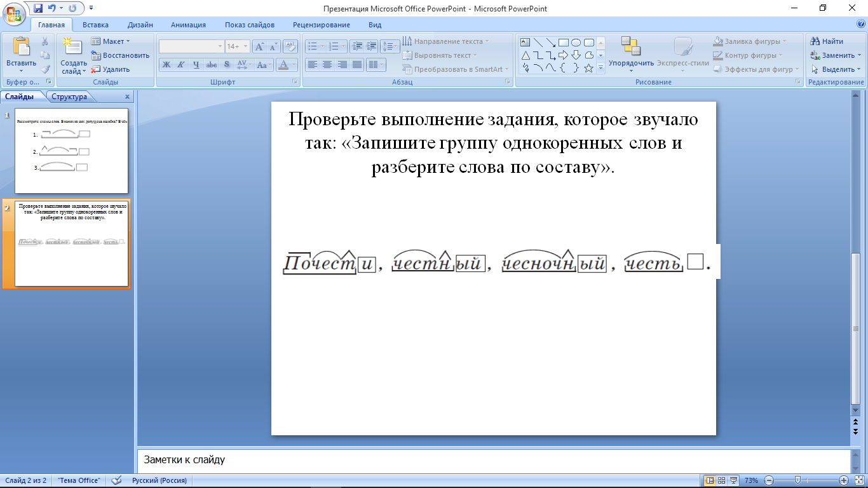Image resolution: width=868 pixels, height=488 pixels.
Task: Select the text box shape in gallery
Action: 526,43
